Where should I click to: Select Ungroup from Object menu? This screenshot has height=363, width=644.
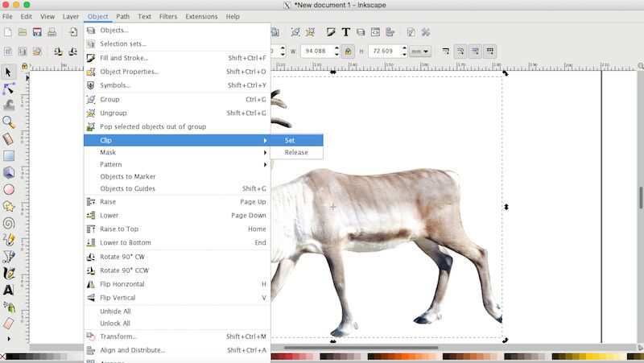[x=177, y=113]
